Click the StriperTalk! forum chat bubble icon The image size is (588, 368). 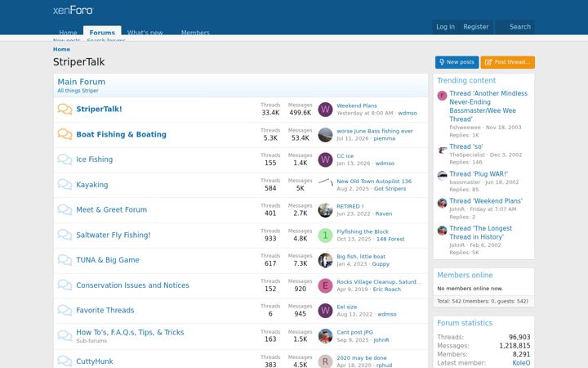point(65,110)
